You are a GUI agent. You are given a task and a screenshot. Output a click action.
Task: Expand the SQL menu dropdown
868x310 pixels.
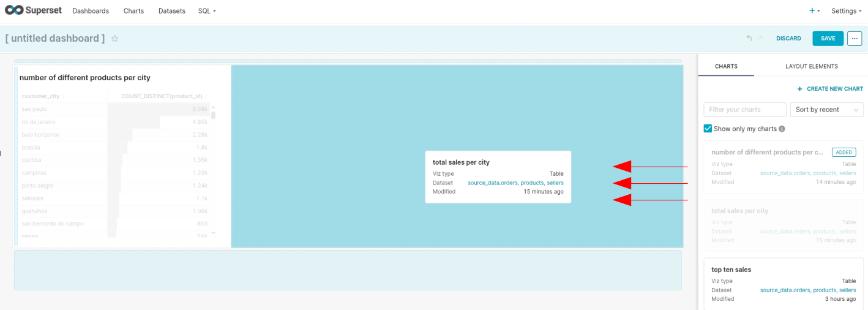click(207, 11)
